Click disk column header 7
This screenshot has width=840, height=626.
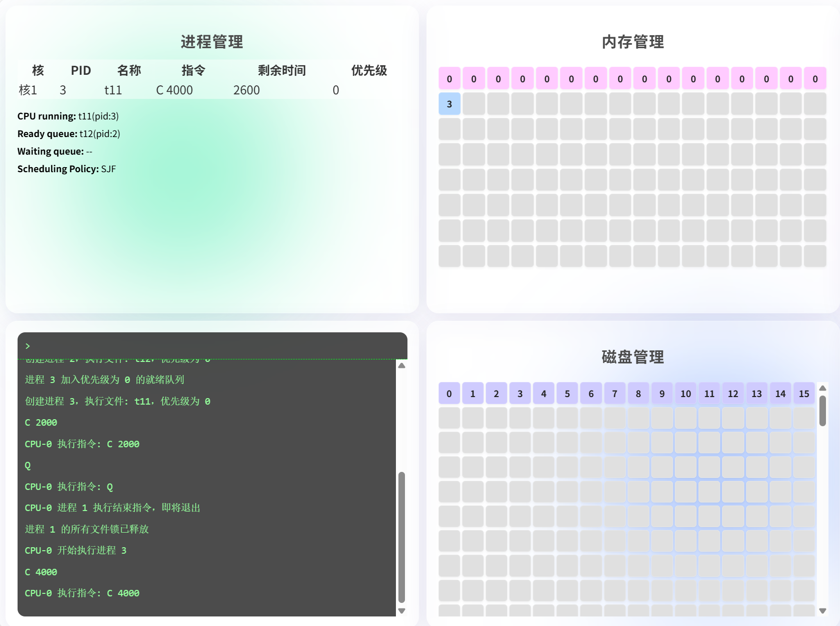click(x=615, y=394)
